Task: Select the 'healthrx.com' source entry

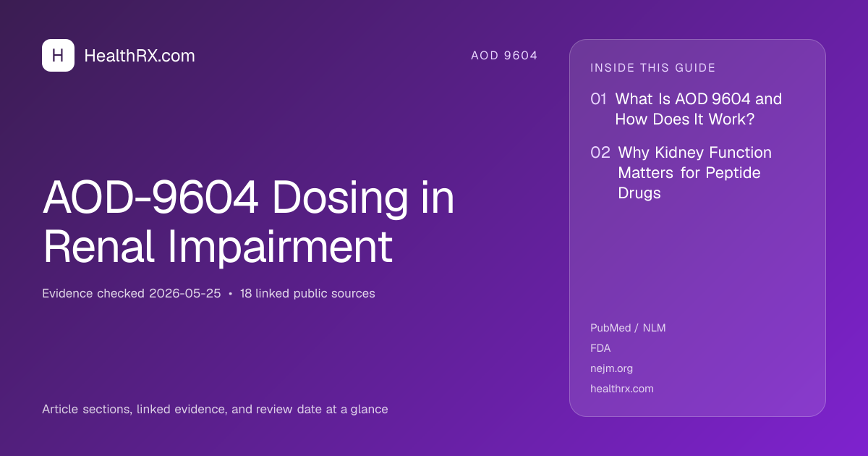Action: [622, 389]
